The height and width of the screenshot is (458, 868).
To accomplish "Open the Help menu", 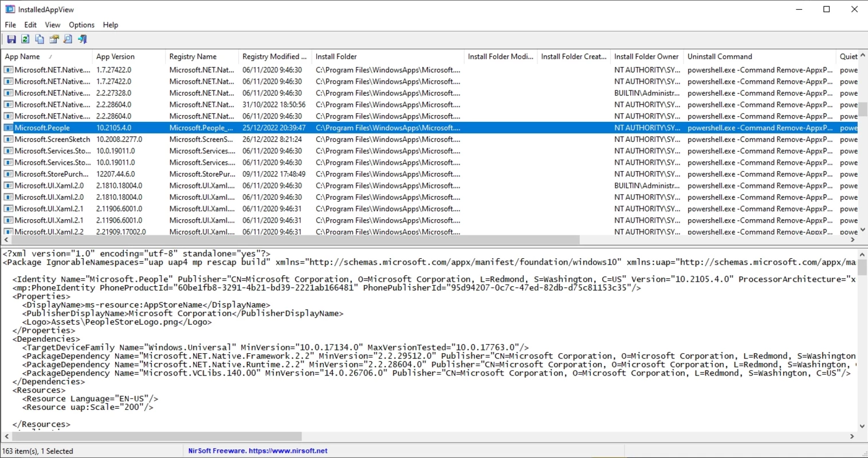I will click(x=111, y=25).
